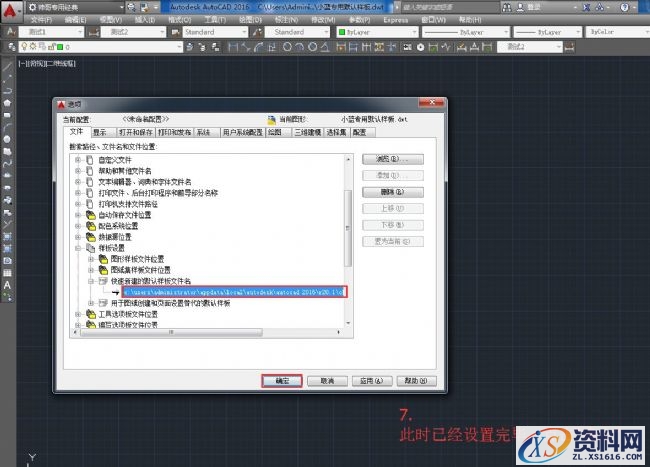Click the Ordinate dimension tool icon

272,47
